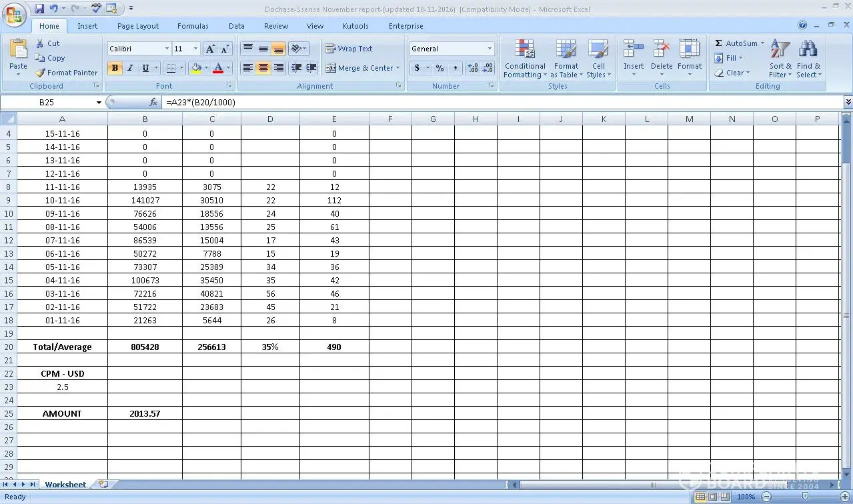The width and height of the screenshot is (853, 504).
Task: Click the Format as Table icon
Action: [x=566, y=51]
